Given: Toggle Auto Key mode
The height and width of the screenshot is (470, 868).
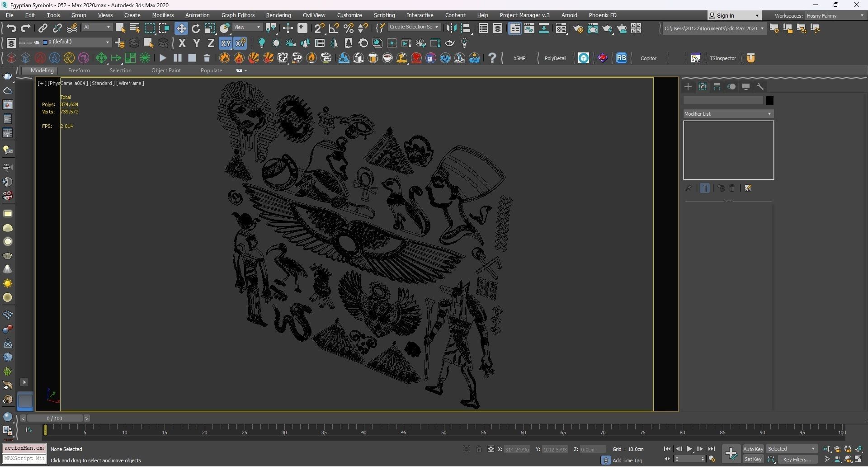Looking at the screenshot, I should pyautogui.click(x=753, y=449).
